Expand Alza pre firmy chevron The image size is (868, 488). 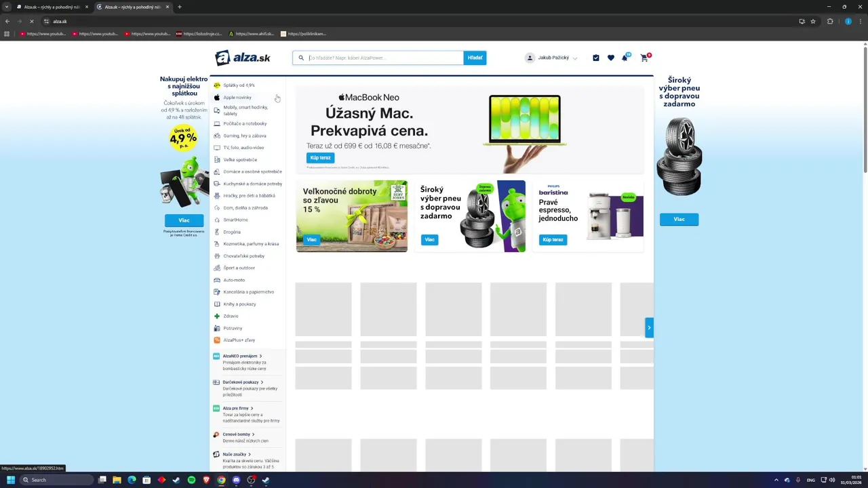tap(252, 408)
